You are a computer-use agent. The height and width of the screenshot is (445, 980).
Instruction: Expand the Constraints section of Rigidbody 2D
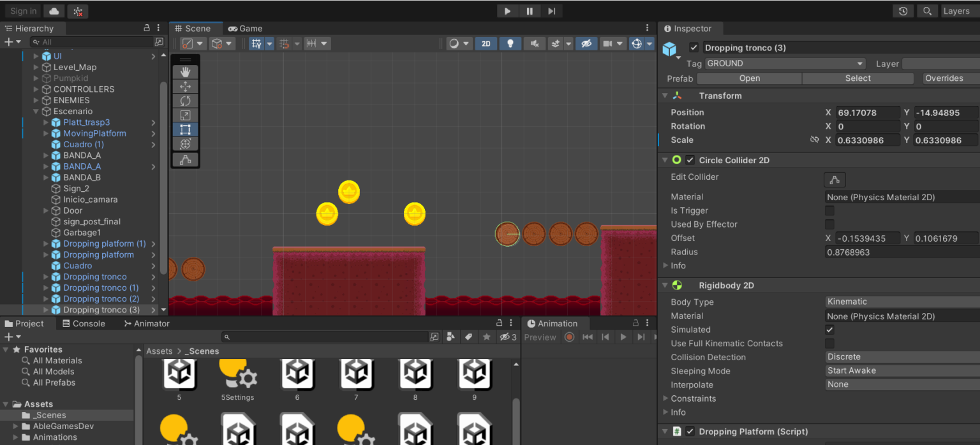click(x=666, y=398)
